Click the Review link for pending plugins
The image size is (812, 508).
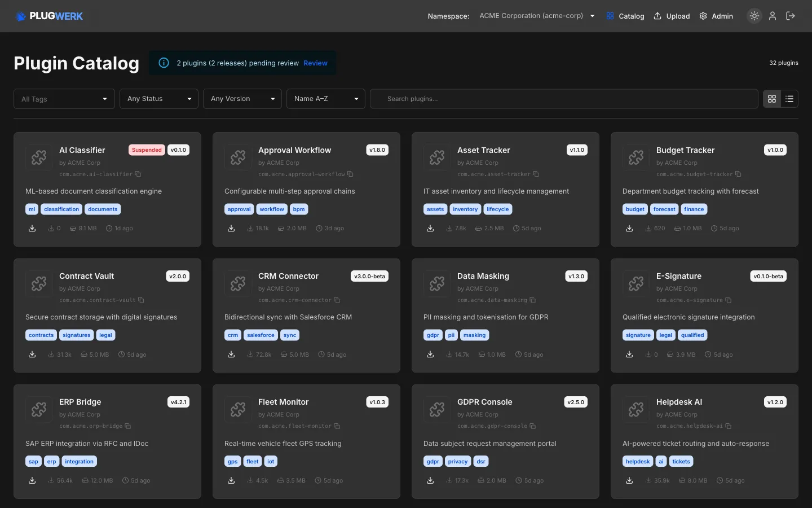pyautogui.click(x=315, y=63)
